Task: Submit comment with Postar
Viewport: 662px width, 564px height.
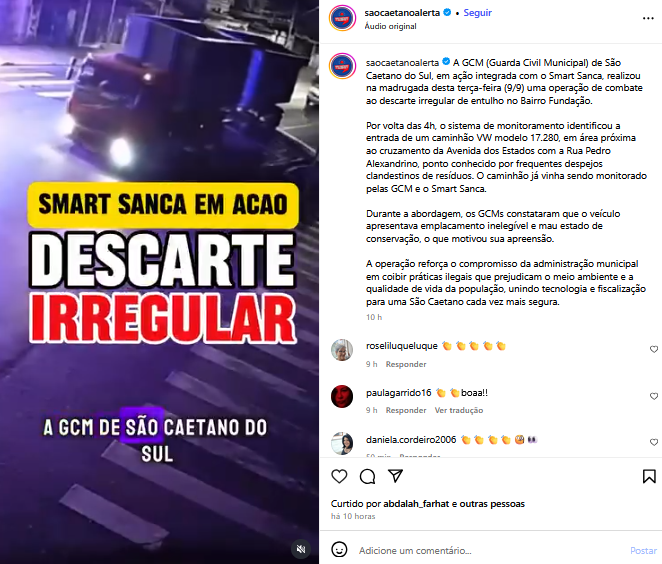Action: [x=643, y=550]
